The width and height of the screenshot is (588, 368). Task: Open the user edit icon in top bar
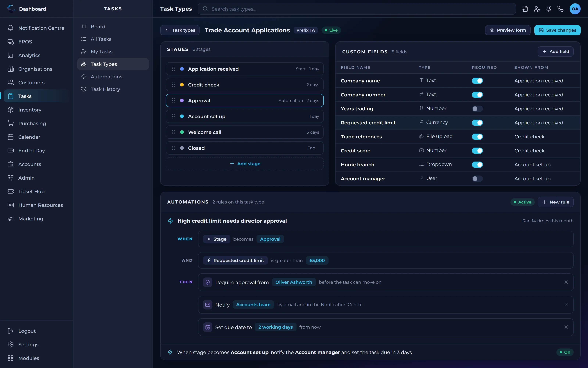(537, 9)
